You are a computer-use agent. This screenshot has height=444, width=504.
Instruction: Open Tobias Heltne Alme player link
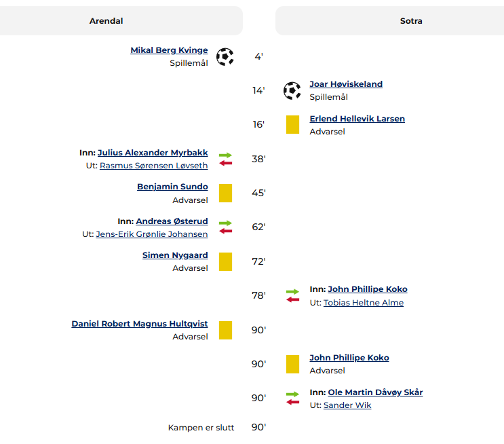(x=364, y=302)
